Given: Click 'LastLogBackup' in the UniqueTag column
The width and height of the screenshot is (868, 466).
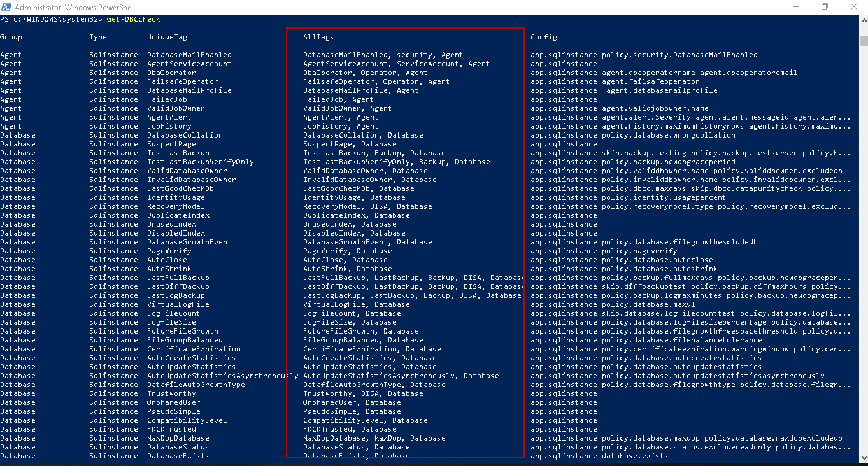Looking at the screenshot, I should coord(176,295).
